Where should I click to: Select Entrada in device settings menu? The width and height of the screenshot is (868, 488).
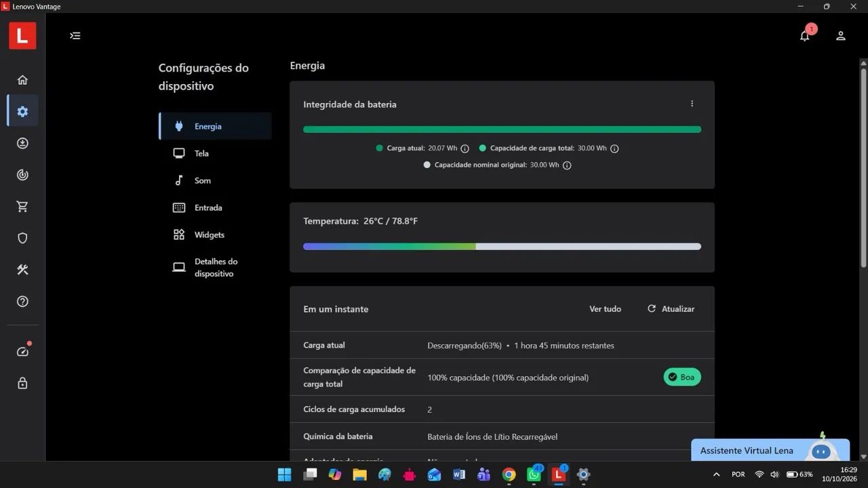click(x=215, y=207)
